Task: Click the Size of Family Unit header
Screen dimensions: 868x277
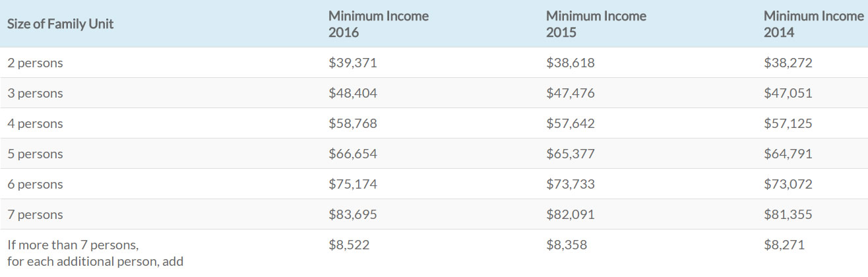Action: [61, 24]
